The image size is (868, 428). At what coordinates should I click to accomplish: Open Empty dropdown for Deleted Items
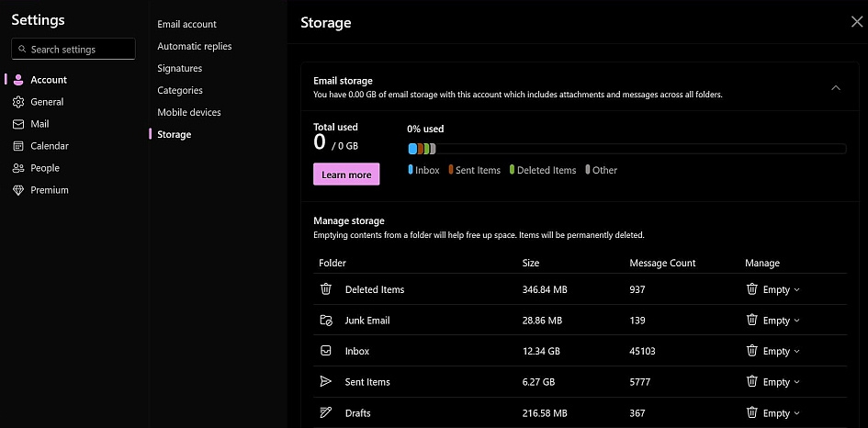(x=772, y=289)
